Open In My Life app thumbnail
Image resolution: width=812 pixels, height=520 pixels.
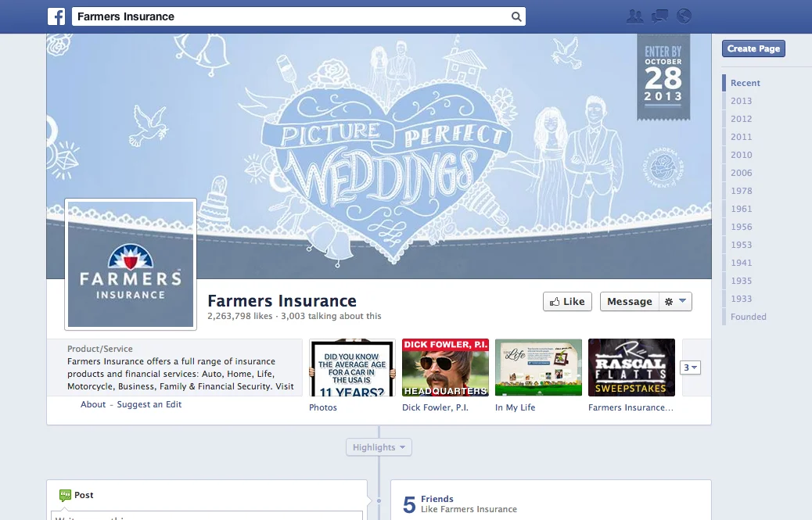tap(538, 368)
